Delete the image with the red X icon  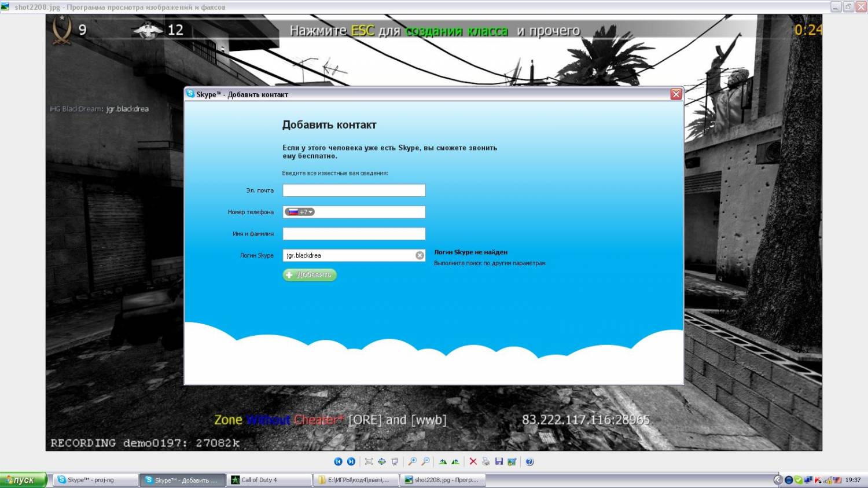tap(473, 461)
